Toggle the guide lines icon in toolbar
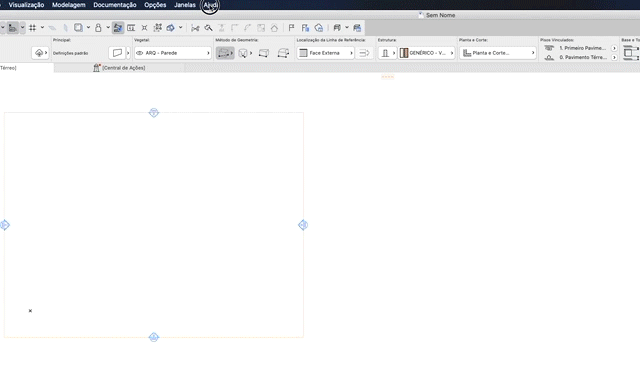Viewport: 640px width, 376px height. click(13, 28)
